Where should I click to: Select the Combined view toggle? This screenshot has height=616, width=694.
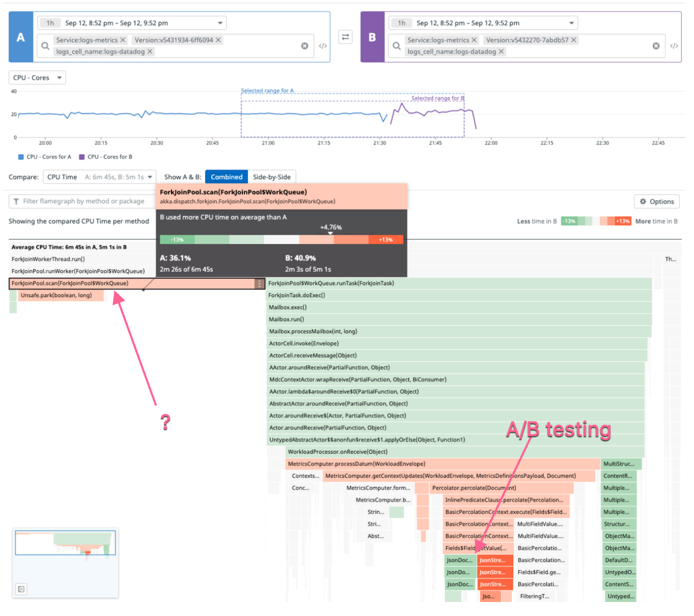coord(226,177)
